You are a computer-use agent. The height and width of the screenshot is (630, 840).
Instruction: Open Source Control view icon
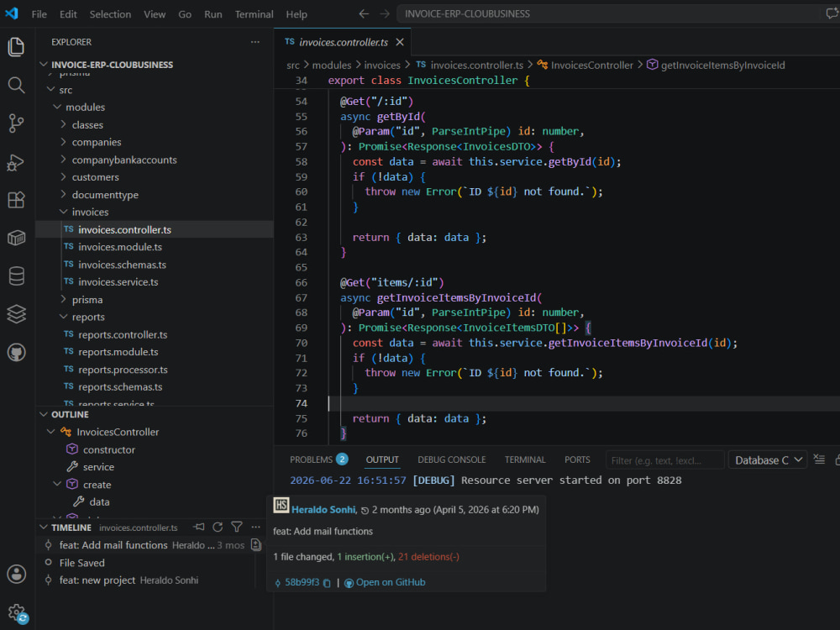tap(16, 123)
